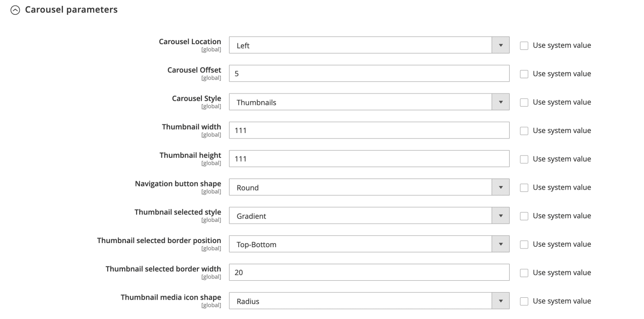
Task: Enable system value for Carousel Location
Action: (x=524, y=46)
